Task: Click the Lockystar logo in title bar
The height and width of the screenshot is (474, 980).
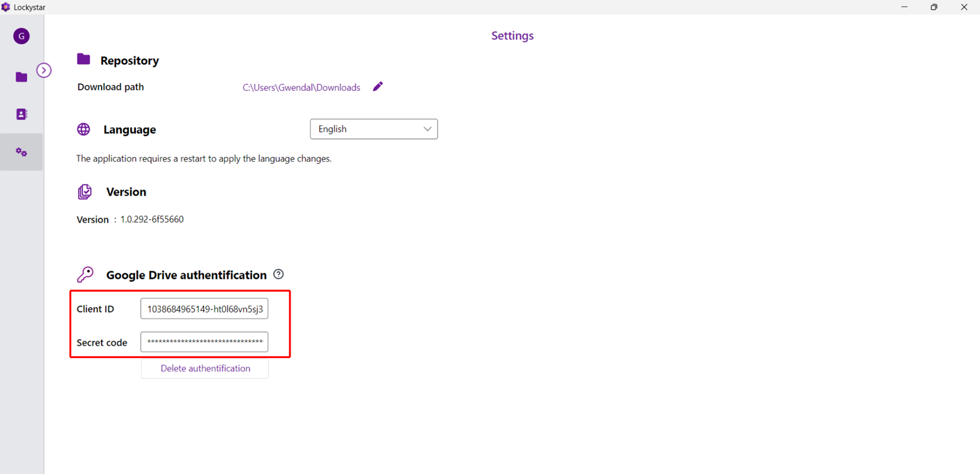Action: pyautogui.click(x=6, y=7)
